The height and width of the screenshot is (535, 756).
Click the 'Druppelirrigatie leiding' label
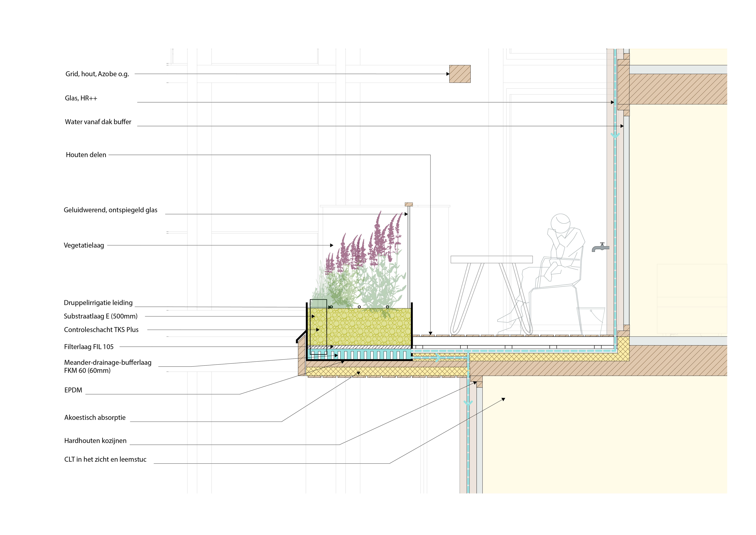tap(98, 303)
